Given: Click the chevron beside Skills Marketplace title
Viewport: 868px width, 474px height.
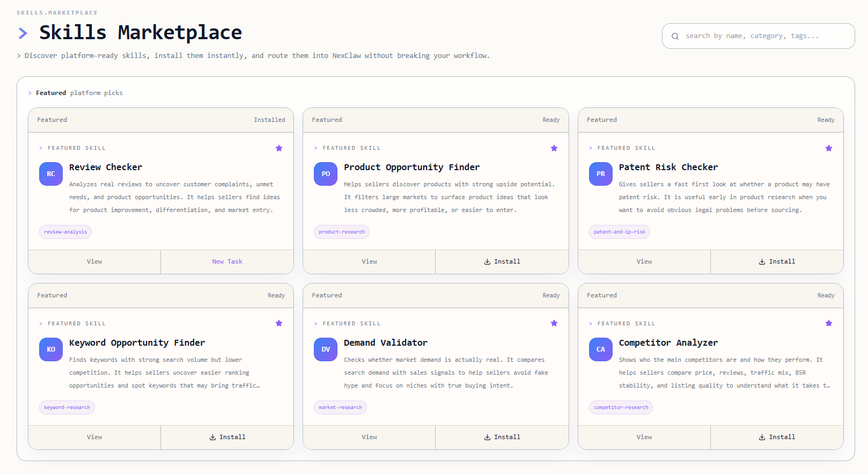Looking at the screenshot, I should (23, 33).
